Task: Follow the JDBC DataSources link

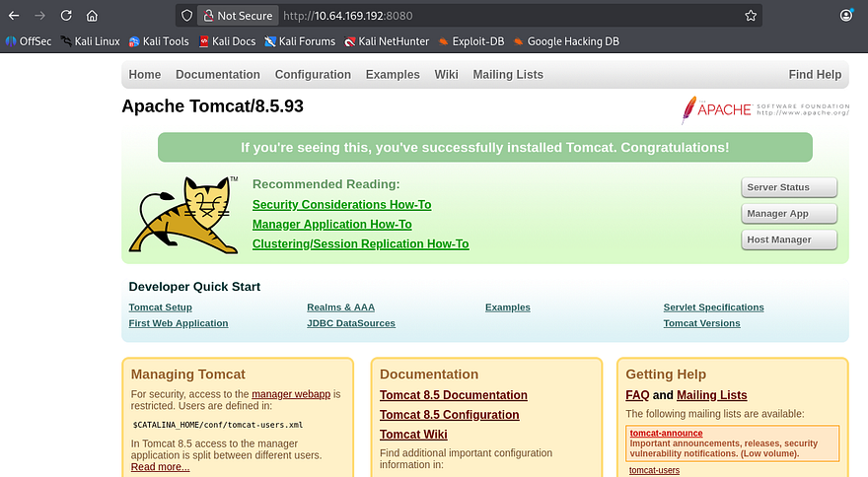Action: 351,323
